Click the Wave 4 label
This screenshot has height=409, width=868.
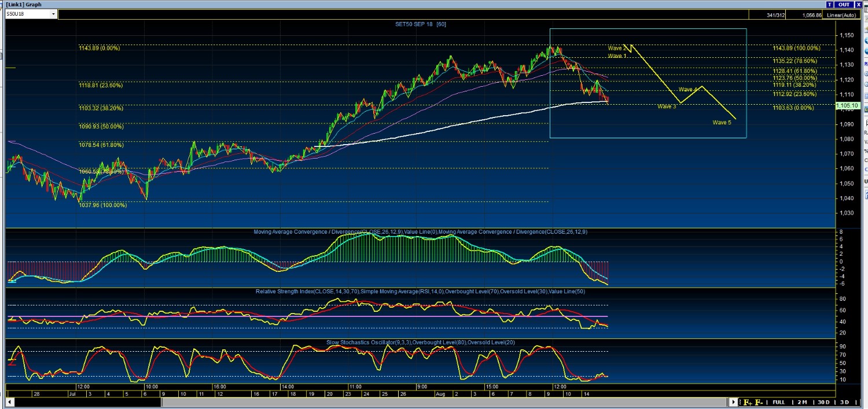(x=689, y=90)
